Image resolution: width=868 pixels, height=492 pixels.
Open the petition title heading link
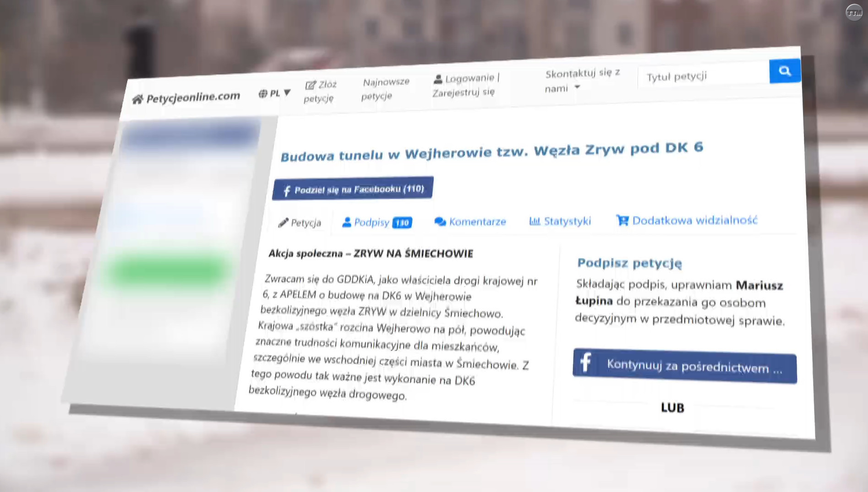[x=491, y=151]
